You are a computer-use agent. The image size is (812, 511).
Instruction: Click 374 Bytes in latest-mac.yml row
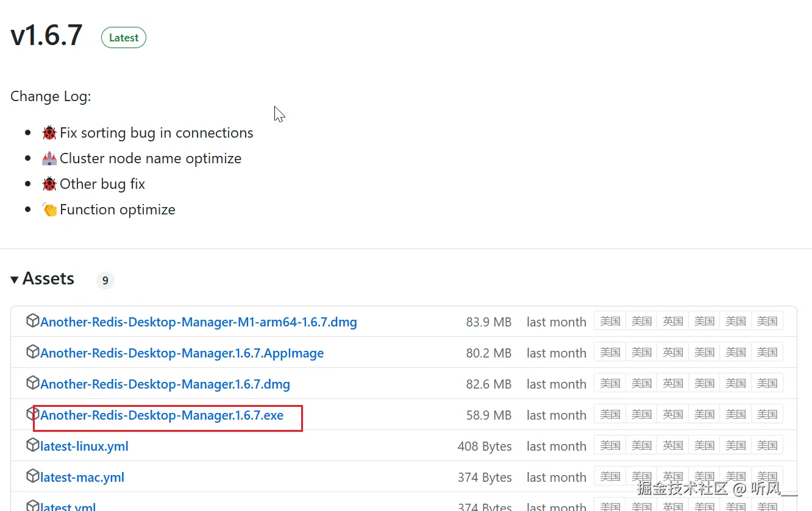pyautogui.click(x=485, y=478)
